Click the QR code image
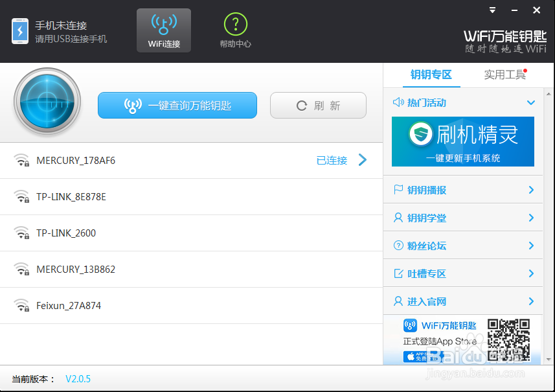 pyautogui.click(x=508, y=340)
